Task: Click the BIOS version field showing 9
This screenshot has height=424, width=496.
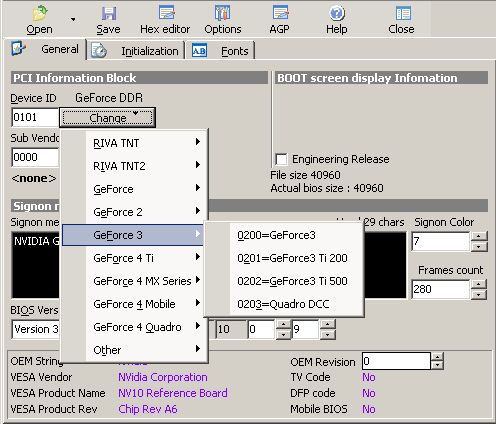Action: coord(305,329)
